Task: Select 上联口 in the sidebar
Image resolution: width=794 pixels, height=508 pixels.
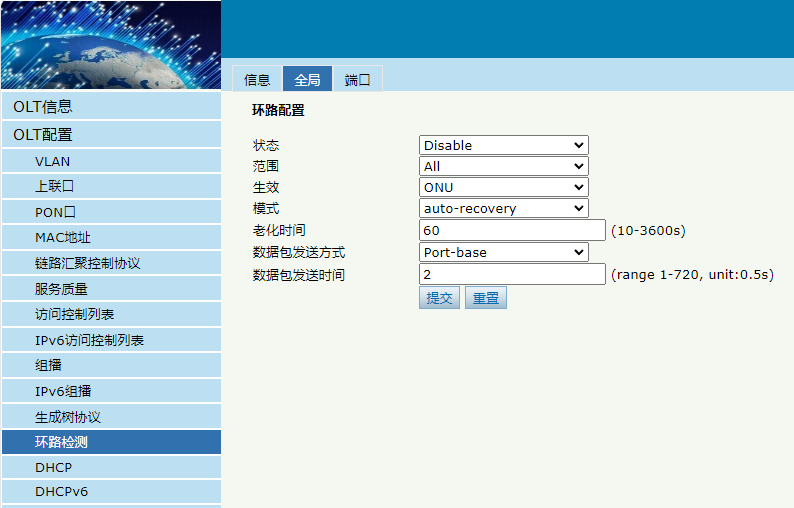Action: (111, 186)
